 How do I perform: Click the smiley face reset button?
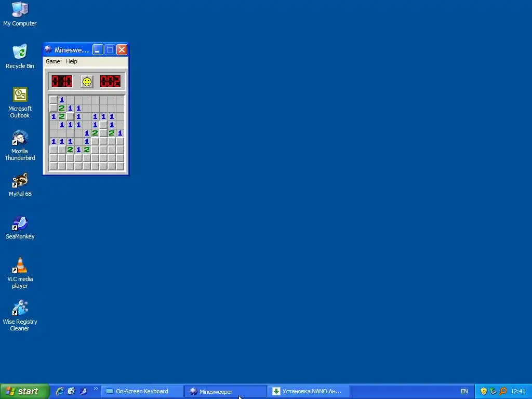pos(87,82)
